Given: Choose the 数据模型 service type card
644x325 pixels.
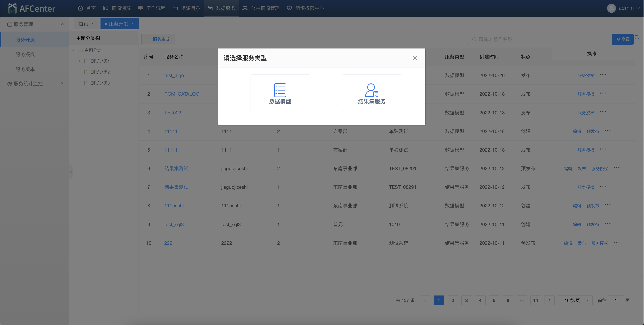Looking at the screenshot, I should point(280,93).
